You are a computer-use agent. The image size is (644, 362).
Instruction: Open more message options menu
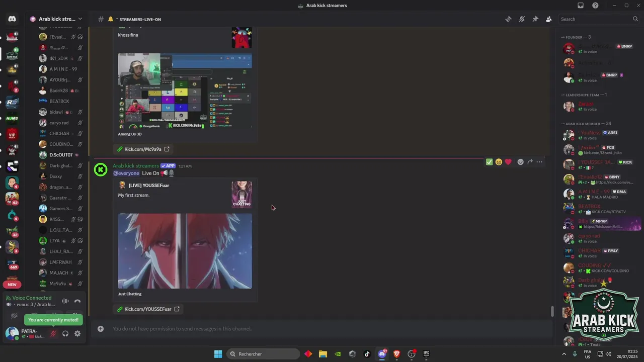(x=539, y=162)
